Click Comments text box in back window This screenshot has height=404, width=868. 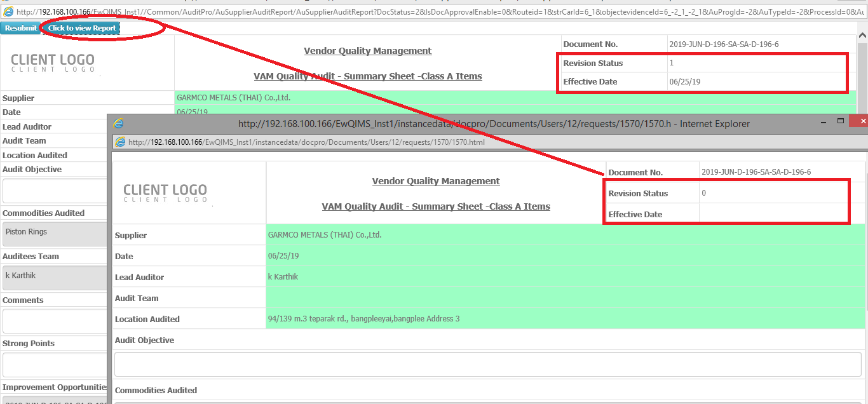pyautogui.click(x=55, y=321)
